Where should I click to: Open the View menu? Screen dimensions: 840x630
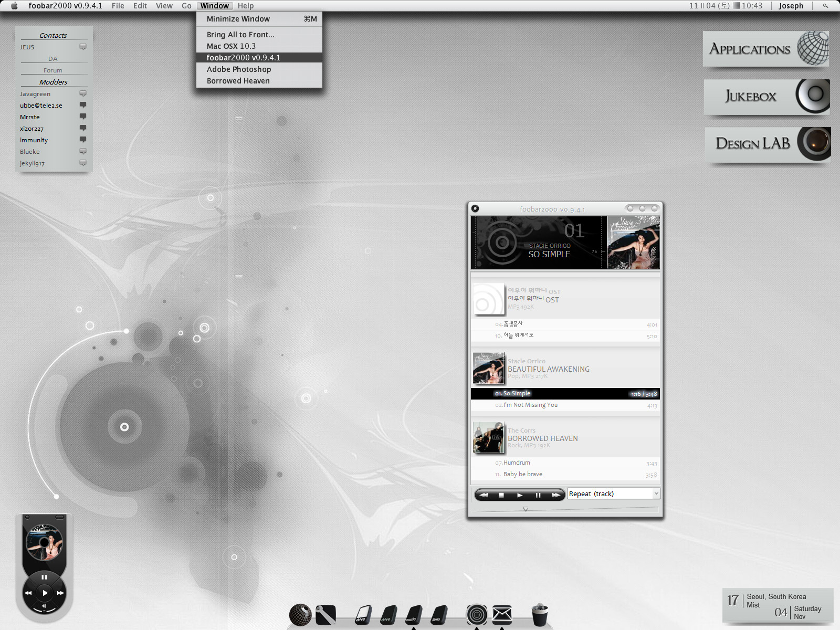[x=164, y=6]
